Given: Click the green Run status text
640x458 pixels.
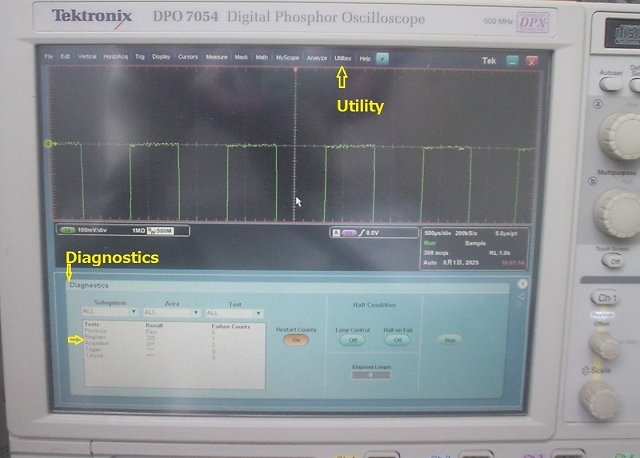Looking at the screenshot, I should pyautogui.click(x=430, y=243).
